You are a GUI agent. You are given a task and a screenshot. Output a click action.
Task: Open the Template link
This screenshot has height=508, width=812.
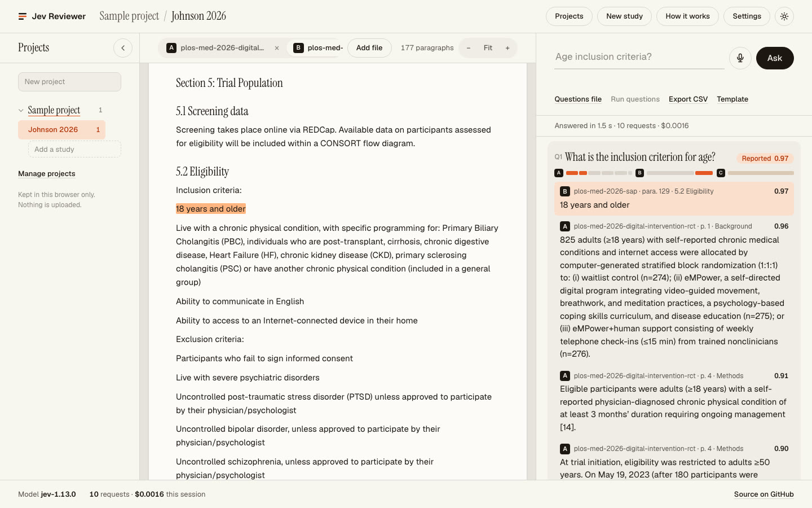click(x=732, y=99)
